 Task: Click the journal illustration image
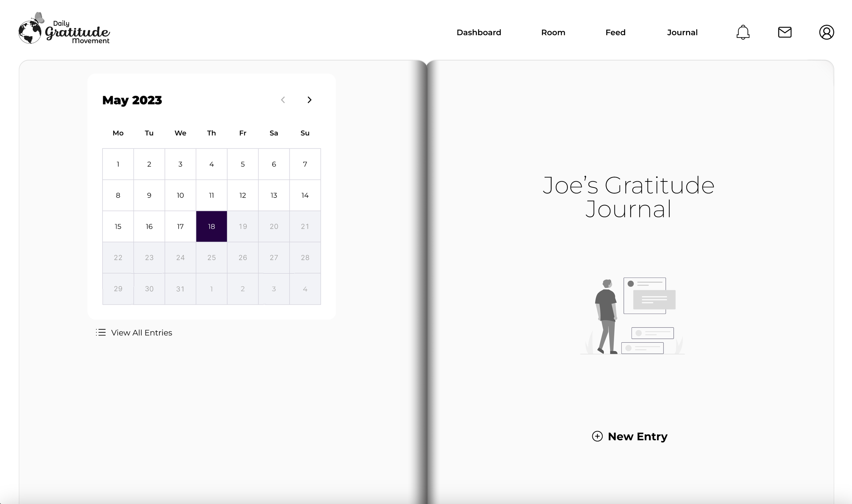coord(632,316)
